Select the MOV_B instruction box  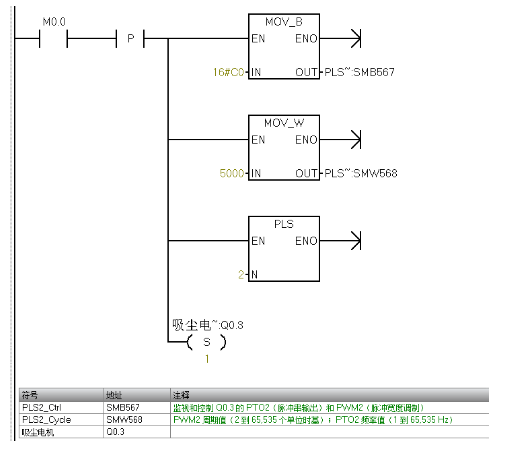point(284,46)
